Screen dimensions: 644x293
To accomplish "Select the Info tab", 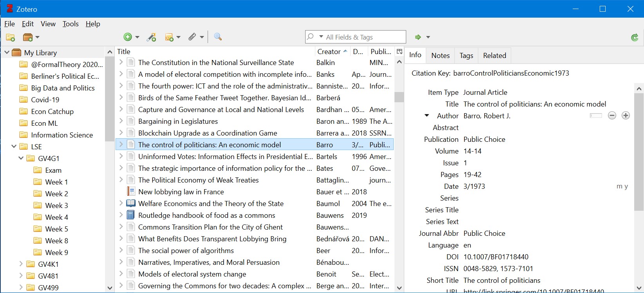I will pyautogui.click(x=415, y=55).
